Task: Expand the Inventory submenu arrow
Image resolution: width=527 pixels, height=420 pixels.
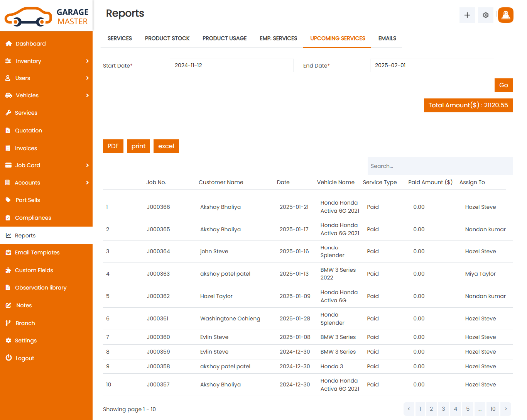Action: pyautogui.click(x=88, y=61)
